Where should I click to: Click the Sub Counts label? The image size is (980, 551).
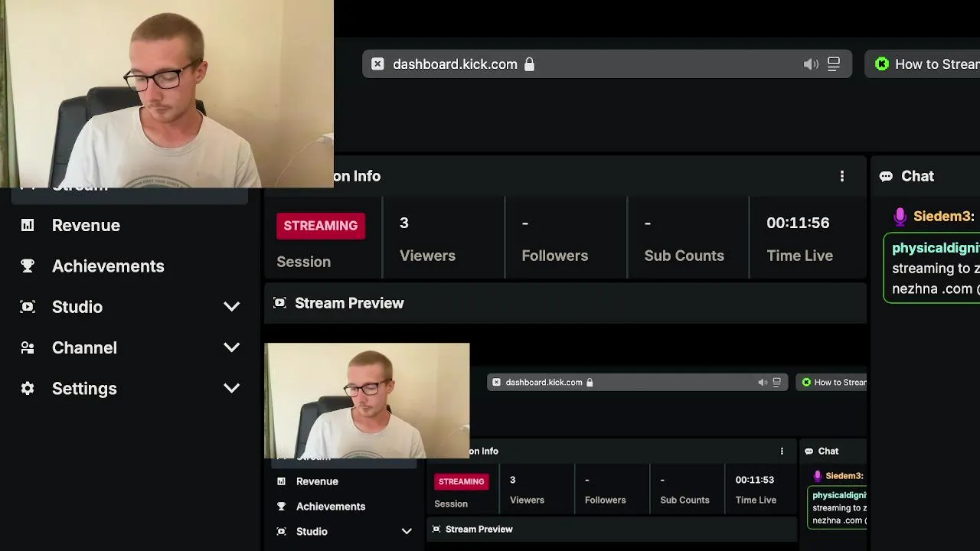click(684, 256)
